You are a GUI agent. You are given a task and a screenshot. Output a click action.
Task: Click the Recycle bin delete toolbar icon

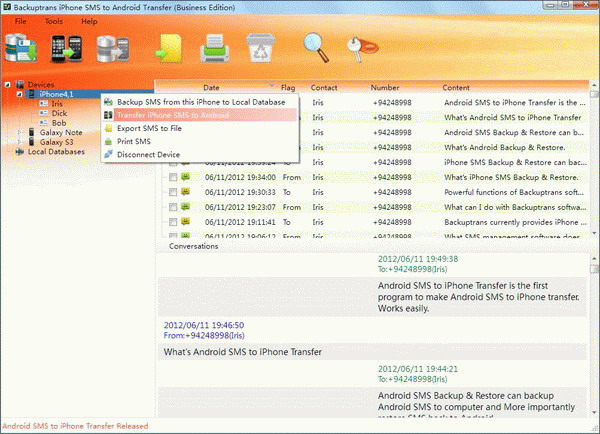coord(261,48)
